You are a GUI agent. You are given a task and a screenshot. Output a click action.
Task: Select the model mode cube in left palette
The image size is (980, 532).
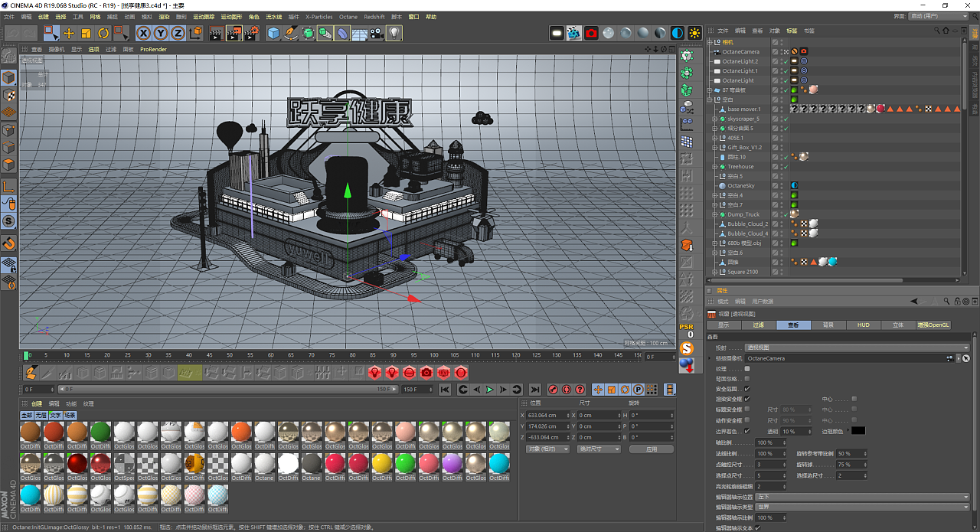pyautogui.click(x=8, y=77)
